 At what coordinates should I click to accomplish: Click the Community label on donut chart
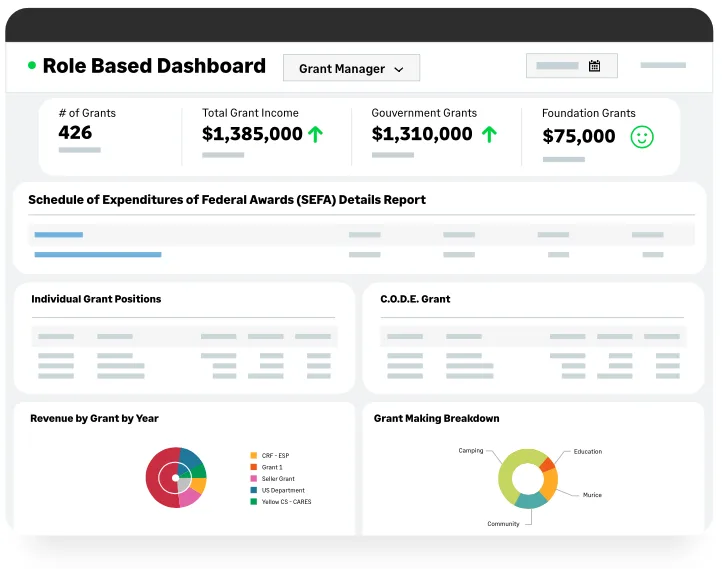pos(503,524)
